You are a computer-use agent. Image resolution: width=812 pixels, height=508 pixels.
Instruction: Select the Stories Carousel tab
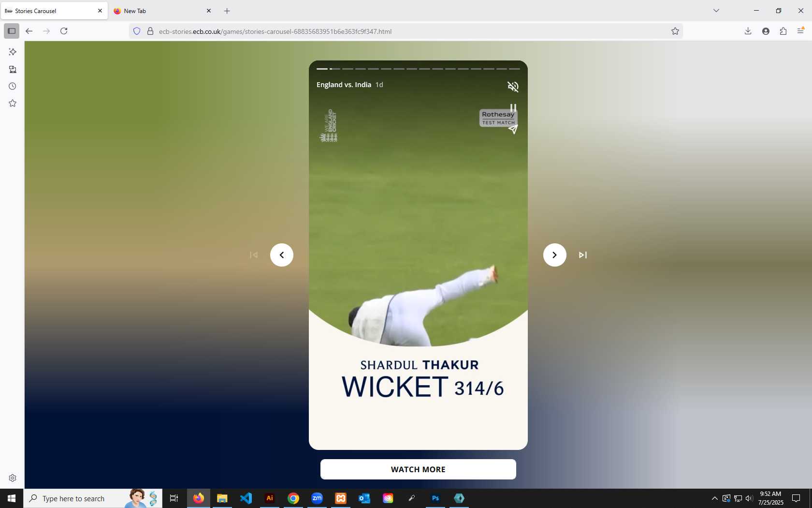tap(54, 11)
